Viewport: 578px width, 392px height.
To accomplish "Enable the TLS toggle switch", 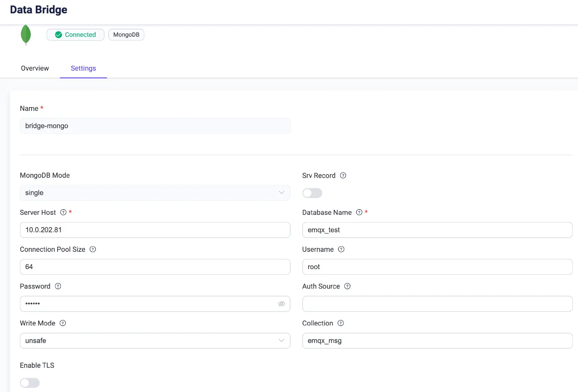I will tap(30, 383).
